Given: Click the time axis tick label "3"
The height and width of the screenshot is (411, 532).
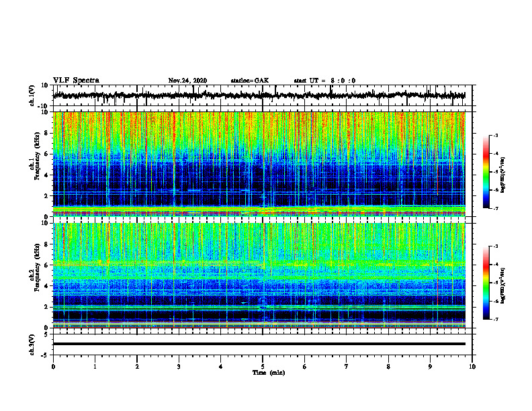Looking at the screenshot, I should coord(179,367).
